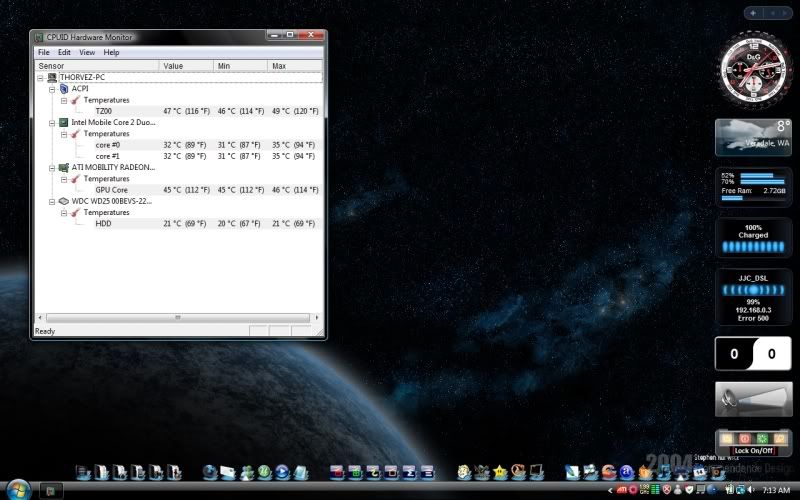Show hidden tray icons arrow
Screen dimensions: 800x500
pyautogui.click(x=610, y=490)
